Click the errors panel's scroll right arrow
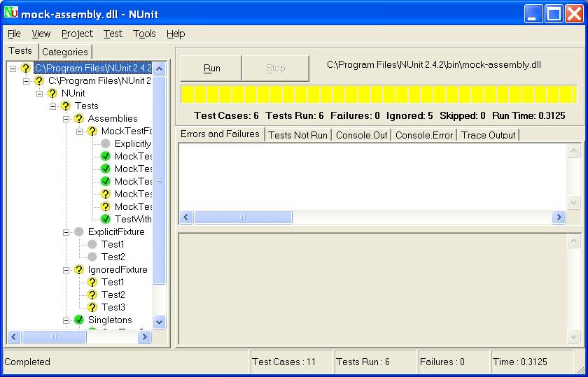This screenshot has height=377, width=588. click(x=559, y=217)
